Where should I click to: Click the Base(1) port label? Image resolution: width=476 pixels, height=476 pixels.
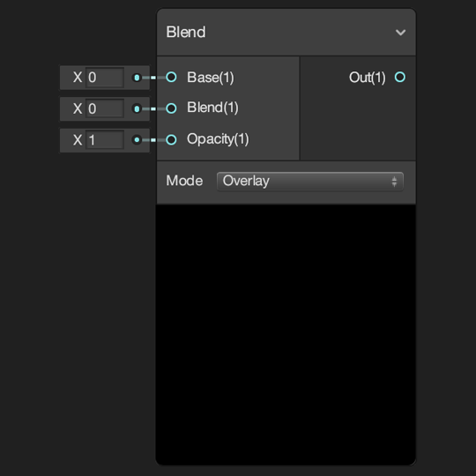tap(211, 78)
